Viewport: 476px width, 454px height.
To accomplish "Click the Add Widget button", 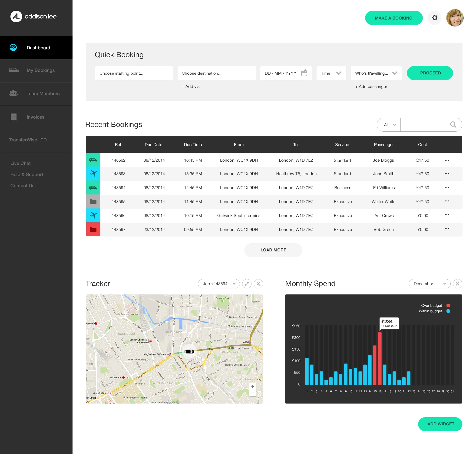I will 440,424.
